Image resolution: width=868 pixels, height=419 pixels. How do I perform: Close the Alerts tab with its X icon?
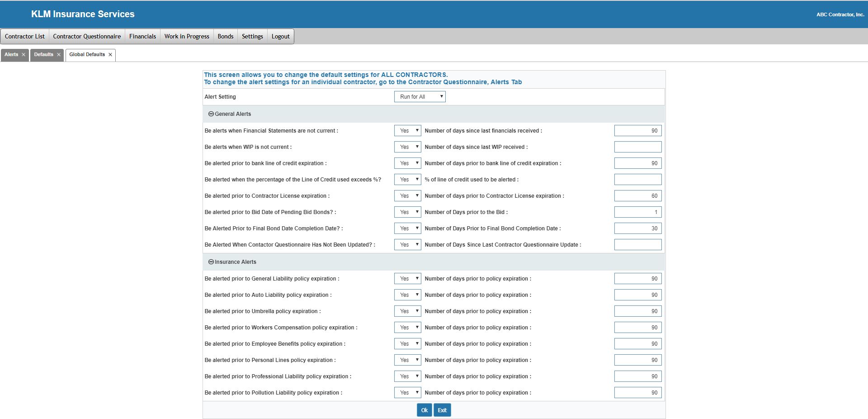[24, 55]
